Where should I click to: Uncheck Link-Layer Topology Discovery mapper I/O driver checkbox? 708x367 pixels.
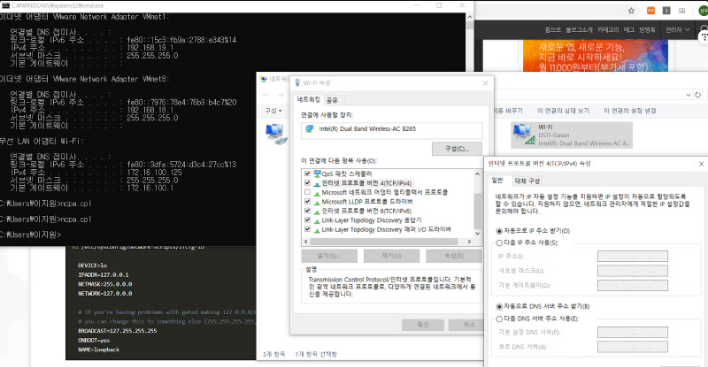click(x=307, y=230)
